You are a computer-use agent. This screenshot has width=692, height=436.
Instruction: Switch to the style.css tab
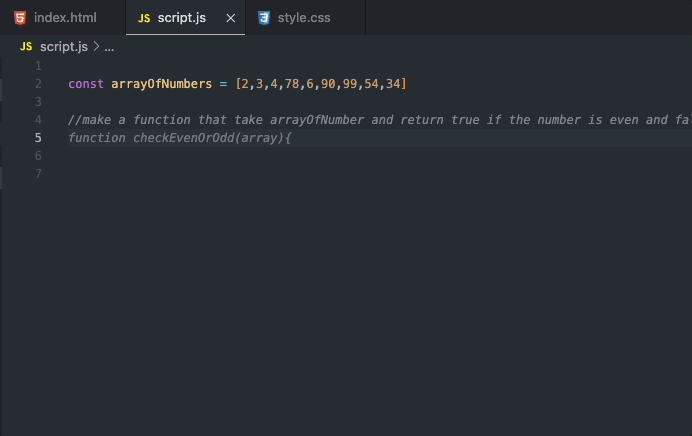[303, 18]
